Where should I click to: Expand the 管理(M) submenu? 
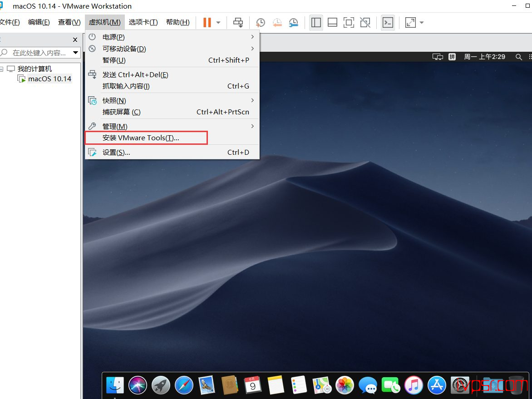pos(172,127)
